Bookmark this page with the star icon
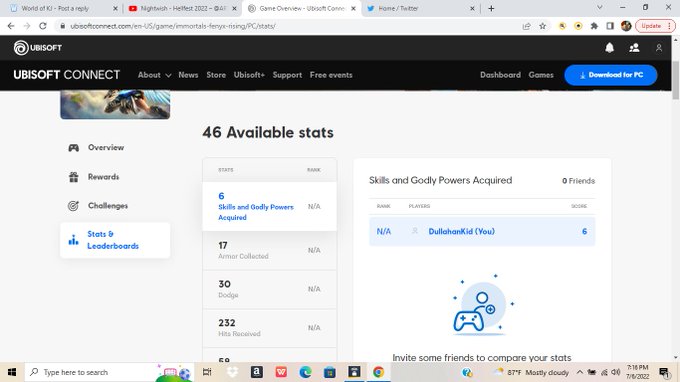This screenshot has height=382, width=680. 543,26
